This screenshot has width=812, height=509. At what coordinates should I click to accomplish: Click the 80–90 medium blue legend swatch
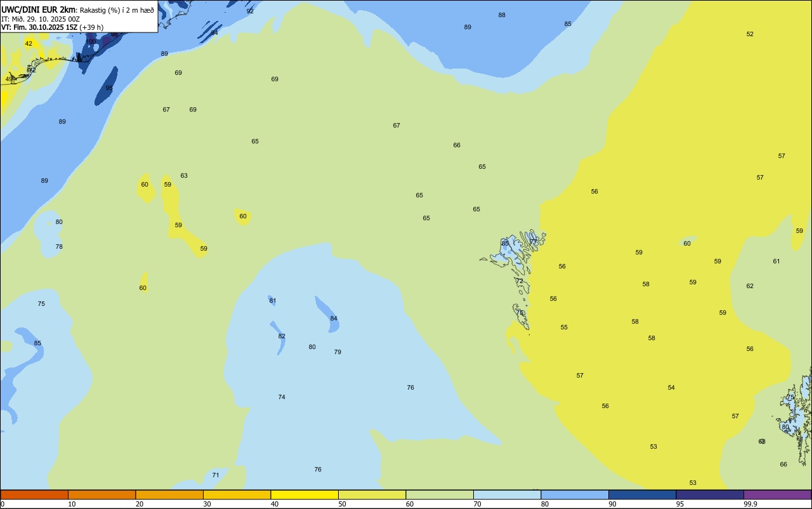(575, 494)
